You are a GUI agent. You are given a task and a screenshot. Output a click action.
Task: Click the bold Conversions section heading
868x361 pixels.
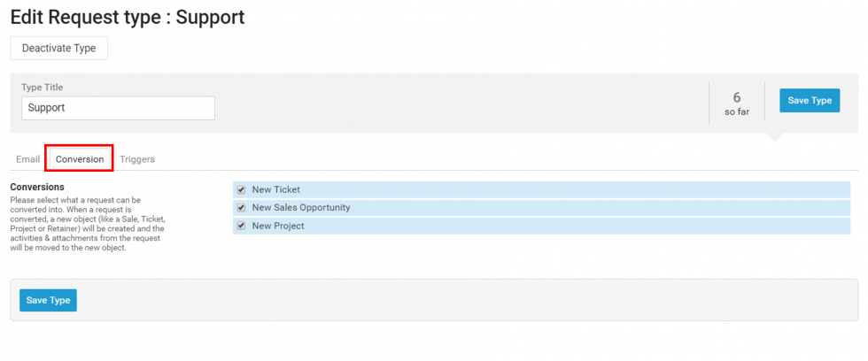tap(37, 188)
